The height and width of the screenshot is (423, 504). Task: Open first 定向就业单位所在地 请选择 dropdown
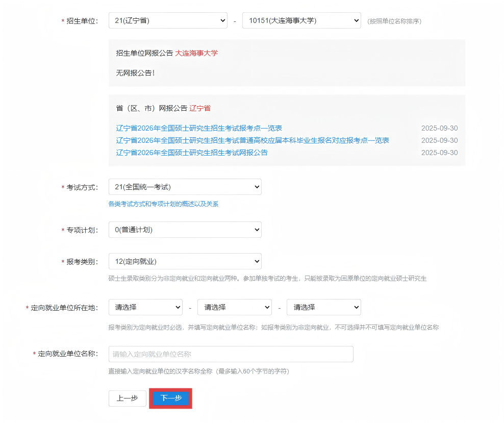(145, 307)
